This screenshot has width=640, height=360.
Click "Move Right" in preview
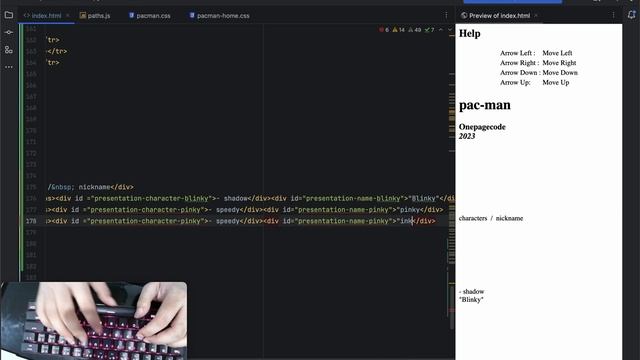coord(559,63)
